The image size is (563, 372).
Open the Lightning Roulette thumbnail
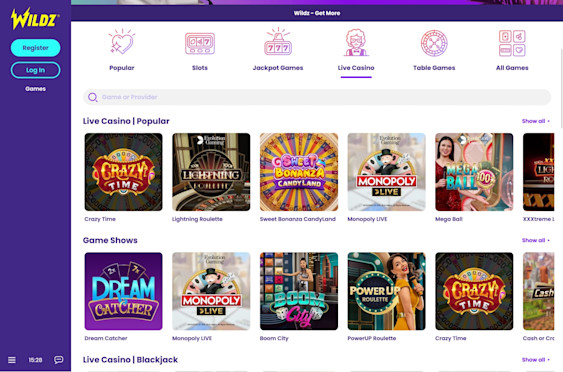click(x=211, y=172)
